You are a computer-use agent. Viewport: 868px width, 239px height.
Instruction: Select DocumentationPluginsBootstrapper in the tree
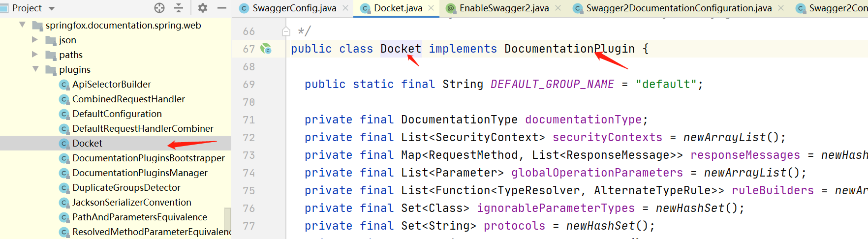pyautogui.click(x=148, y=158)
